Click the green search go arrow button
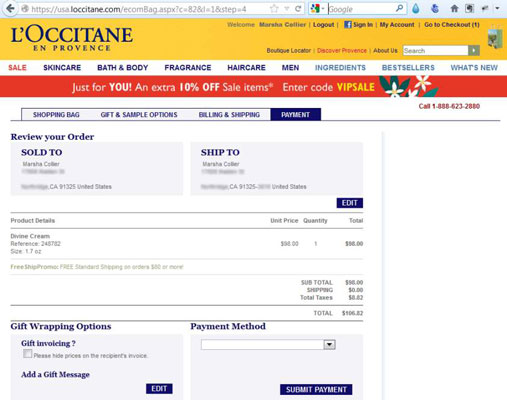The width and height of the screenshot is (507, 400). coord(474,51)
